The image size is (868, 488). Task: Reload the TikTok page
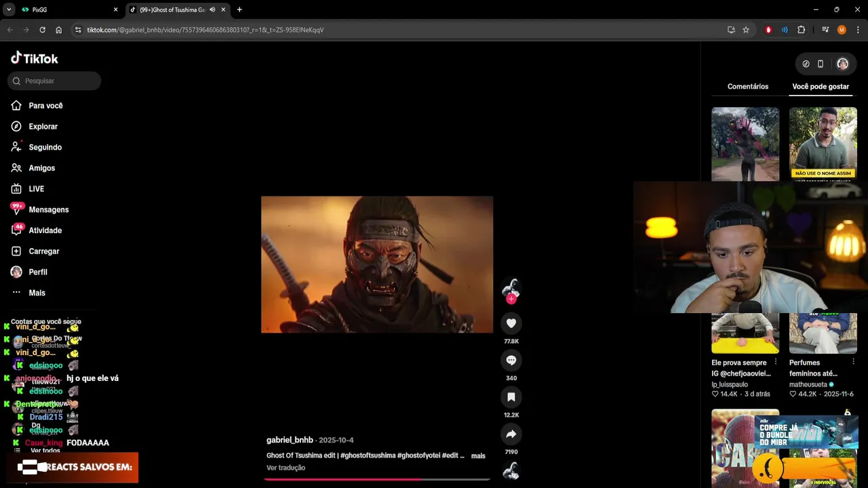[x=42, y=30]
